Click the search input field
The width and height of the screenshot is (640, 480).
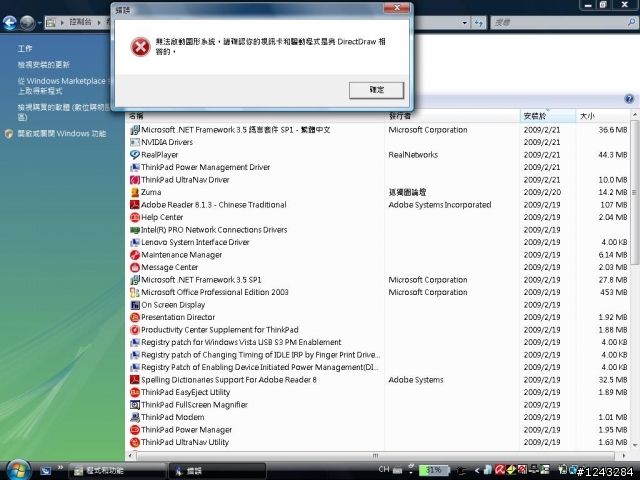tap(558, 23)
